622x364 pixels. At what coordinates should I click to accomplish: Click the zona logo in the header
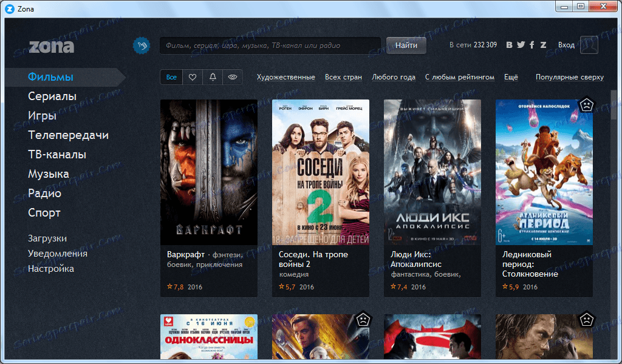(52, 46)
